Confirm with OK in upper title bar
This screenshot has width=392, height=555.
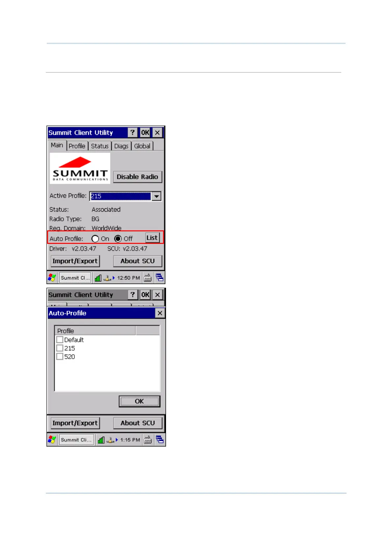pyautogui.click(x=145, y=132)
